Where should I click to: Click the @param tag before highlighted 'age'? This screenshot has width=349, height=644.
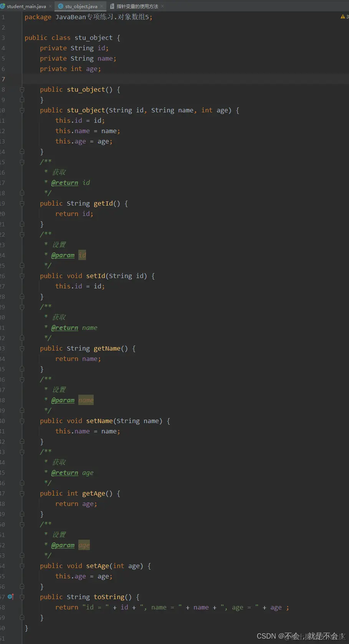(x=63, y=545)
